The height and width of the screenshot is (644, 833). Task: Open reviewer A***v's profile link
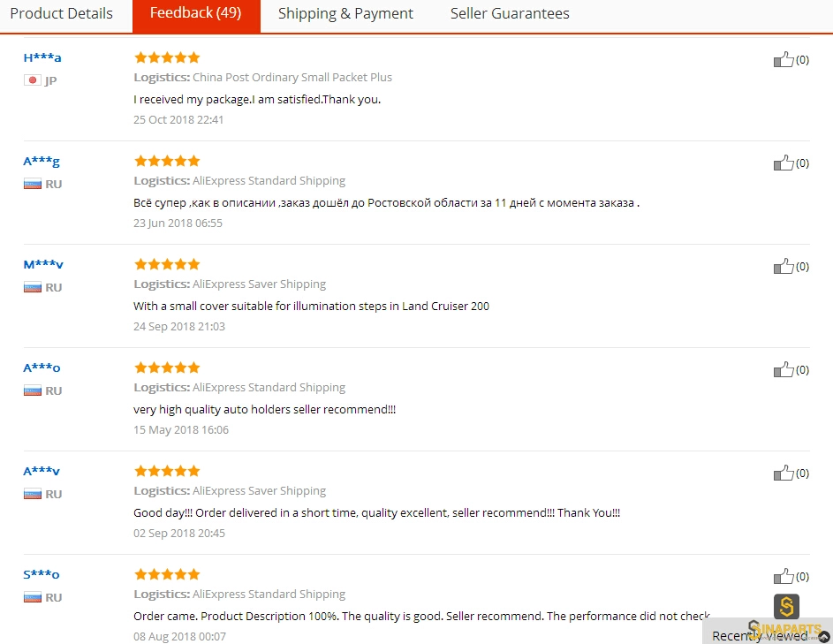click(x=42, y=471)
